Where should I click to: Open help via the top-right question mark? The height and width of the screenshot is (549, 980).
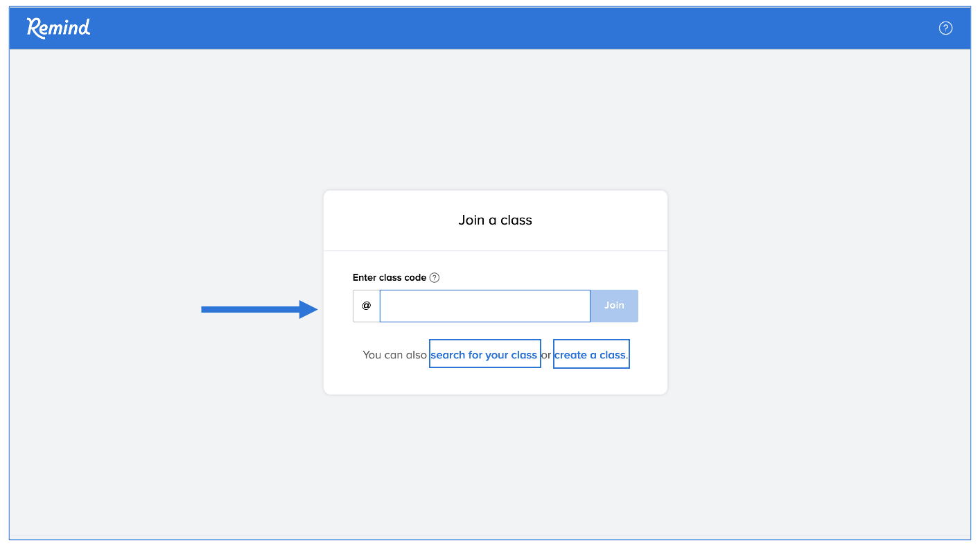pos(945,28)
